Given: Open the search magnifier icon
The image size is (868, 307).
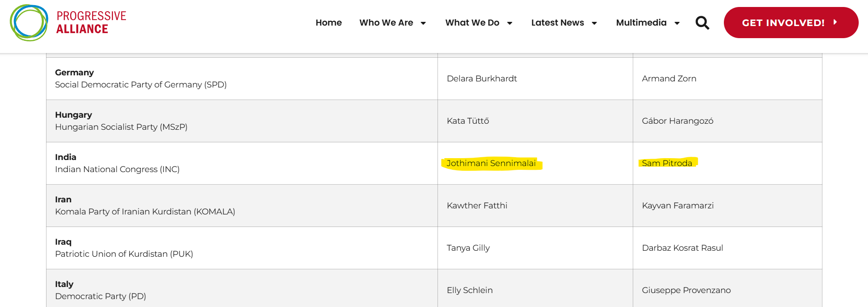Looking at the screenshot, I should coord(702,23).
